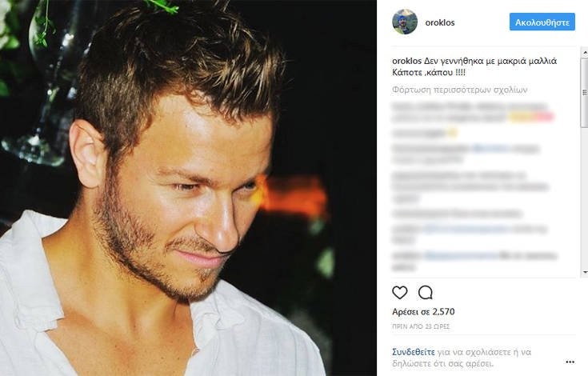Open the oroklos profile avatar picture
The image size is (588, 376).
pyautogui.click(x=405, y=22)
